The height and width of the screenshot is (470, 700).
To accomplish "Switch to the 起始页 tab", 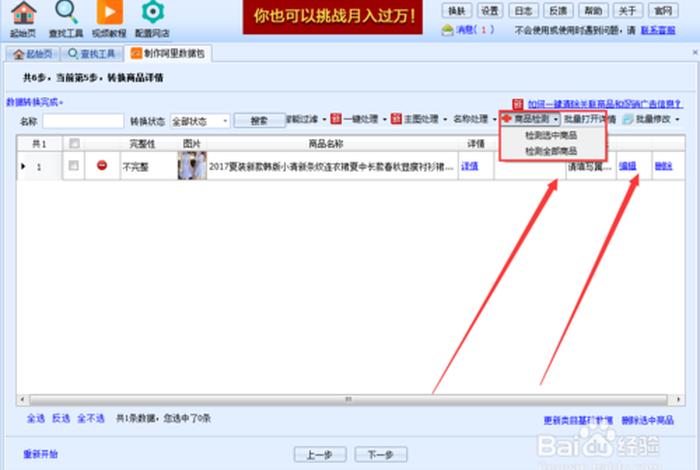I will click(x=33, y=54).
